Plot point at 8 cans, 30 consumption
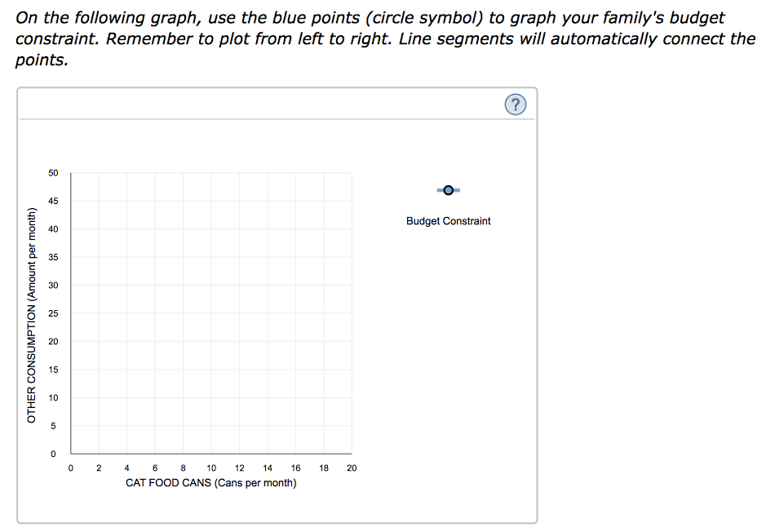Viewport: 766px width, 532px height. pos(184,286)
